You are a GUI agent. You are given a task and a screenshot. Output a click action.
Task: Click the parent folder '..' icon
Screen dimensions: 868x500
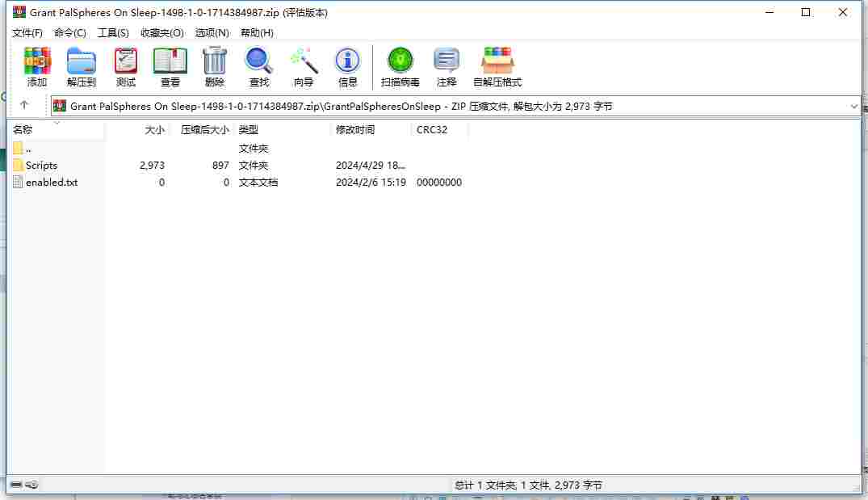[x=18, y=149]
